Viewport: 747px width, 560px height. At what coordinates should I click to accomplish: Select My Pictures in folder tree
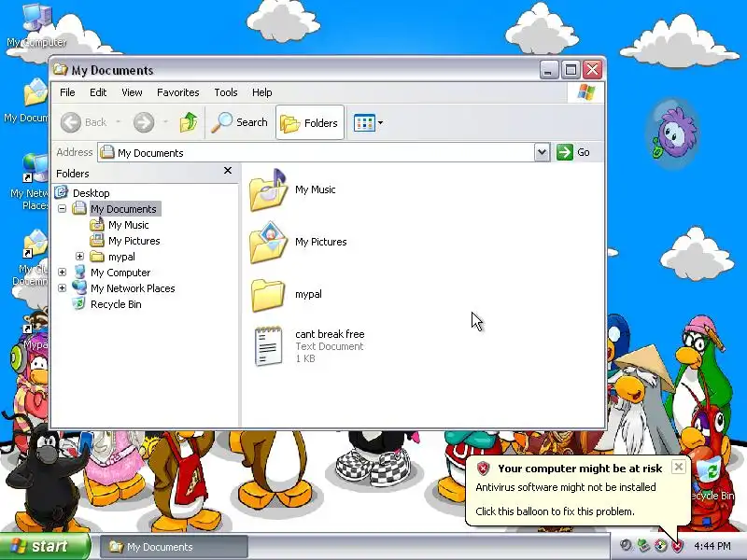pos(134,241)
